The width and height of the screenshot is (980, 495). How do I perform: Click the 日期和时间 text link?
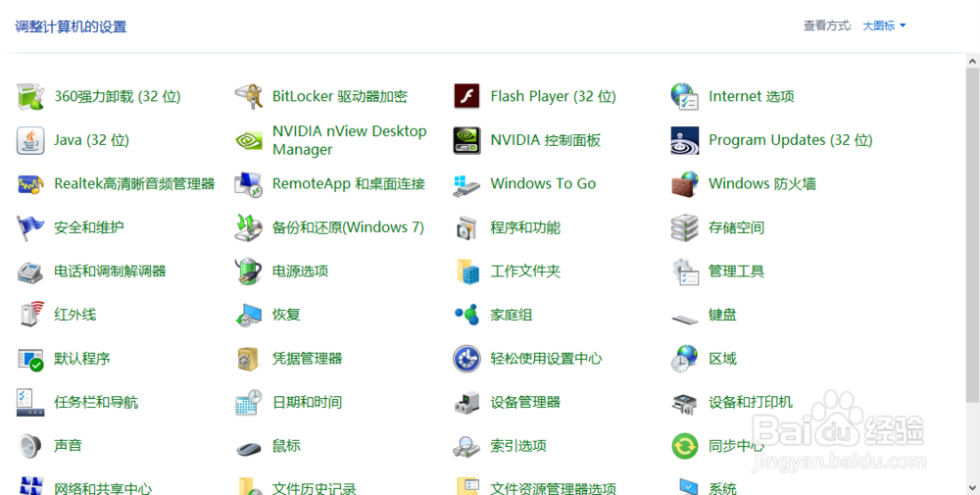307,403
